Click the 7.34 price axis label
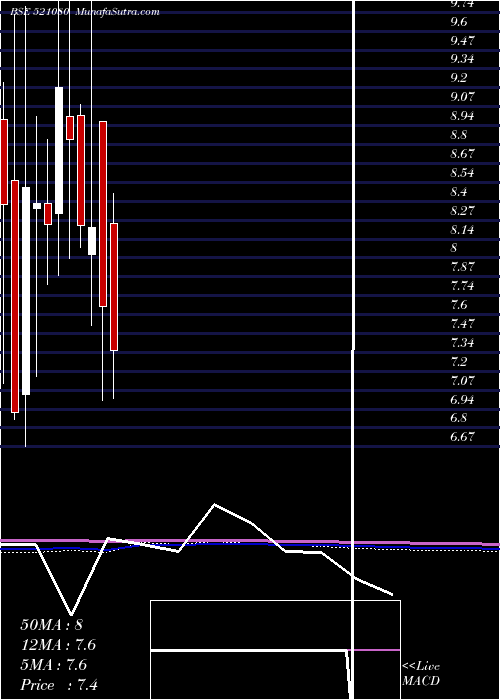Image resolution: width=500 pixels, height=700 pixels. pos(462,343)
